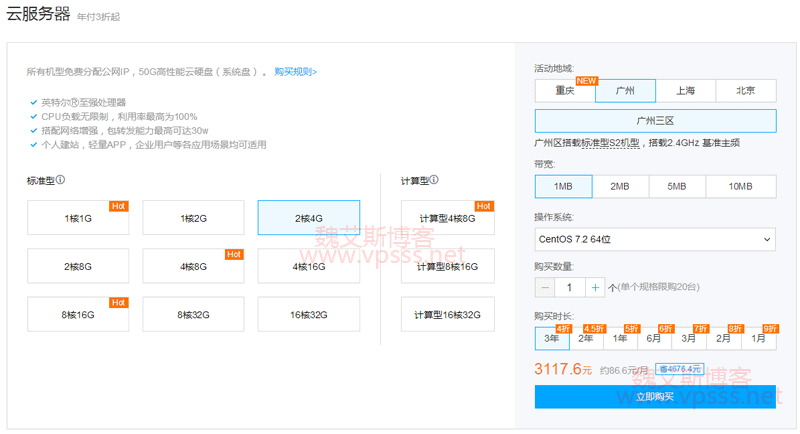Switch region to 上海
This screenshot has width=800, height=434.
pos(685,91)
